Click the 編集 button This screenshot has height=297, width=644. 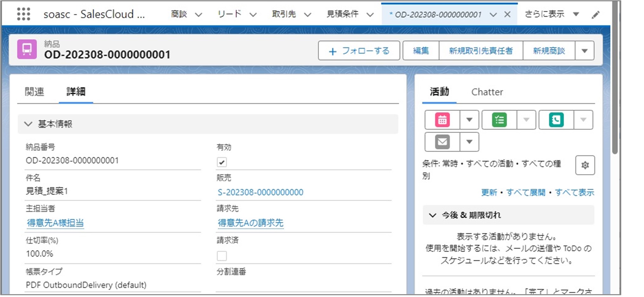(x=421, y=51)
